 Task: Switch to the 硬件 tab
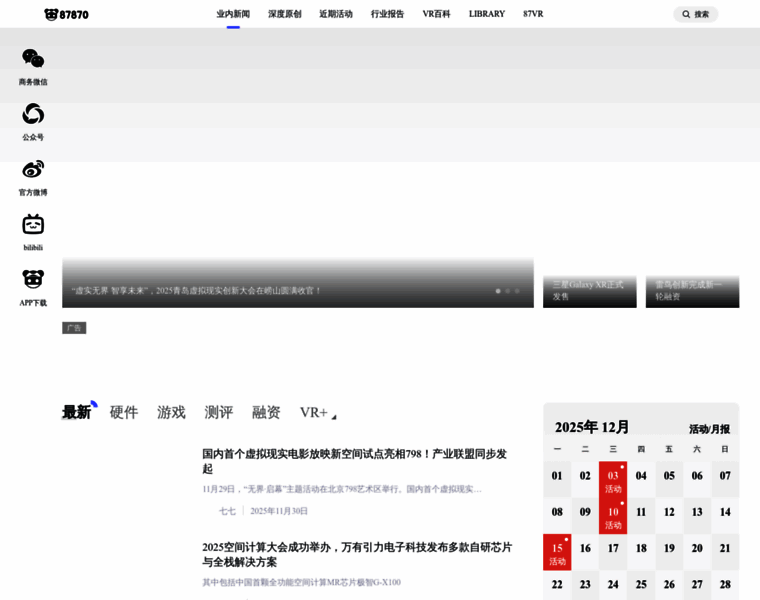click(124, 412)
